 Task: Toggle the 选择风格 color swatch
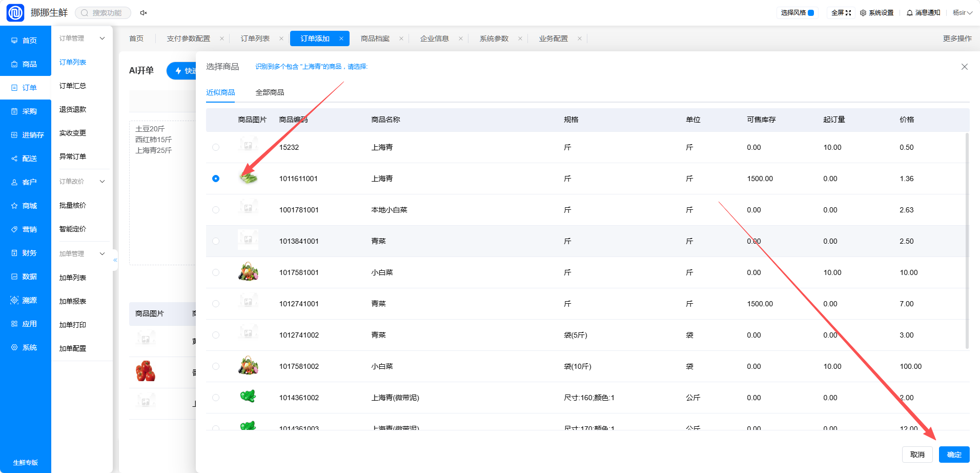point(811,13)
